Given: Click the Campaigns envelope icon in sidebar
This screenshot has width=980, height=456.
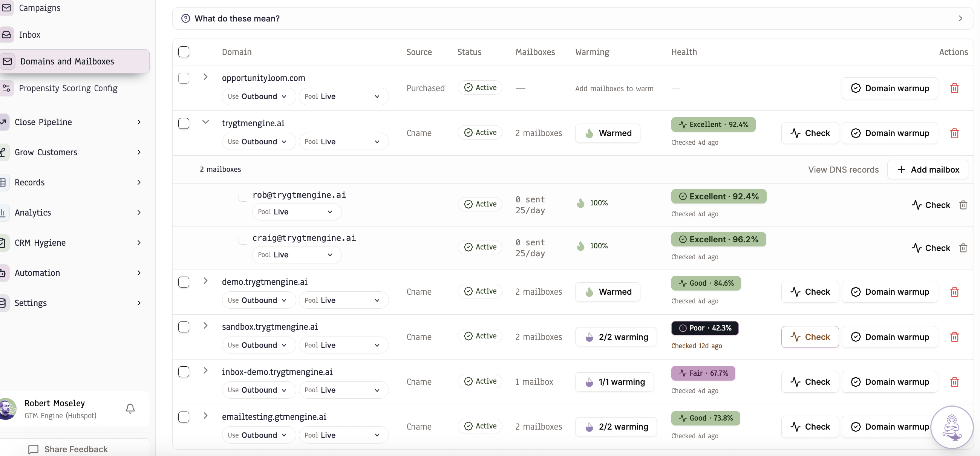Looking at the screenshot, I should click(x=6, y=8).
